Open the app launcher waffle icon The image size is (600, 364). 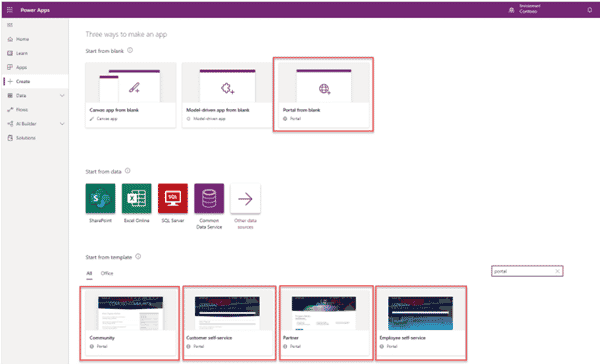[x=10, y=10]
